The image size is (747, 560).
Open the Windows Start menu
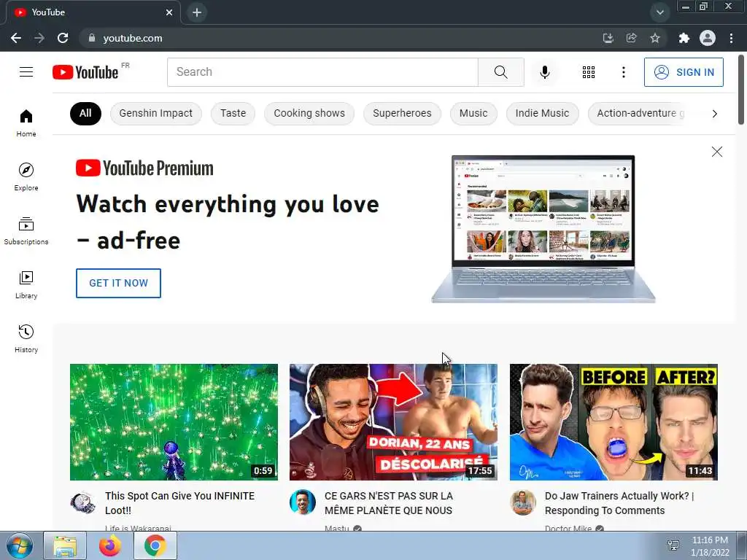[x=19, y=545]
